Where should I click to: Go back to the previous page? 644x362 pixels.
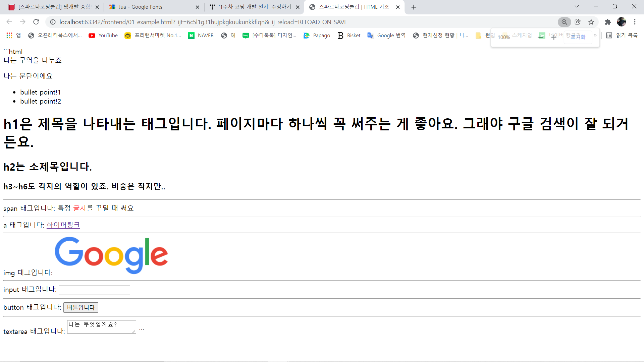(x=9, y=22)
